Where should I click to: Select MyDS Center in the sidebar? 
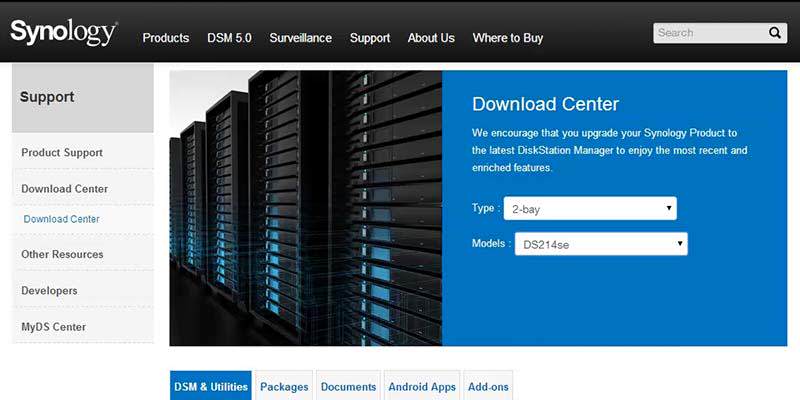[x=83, y=327]
